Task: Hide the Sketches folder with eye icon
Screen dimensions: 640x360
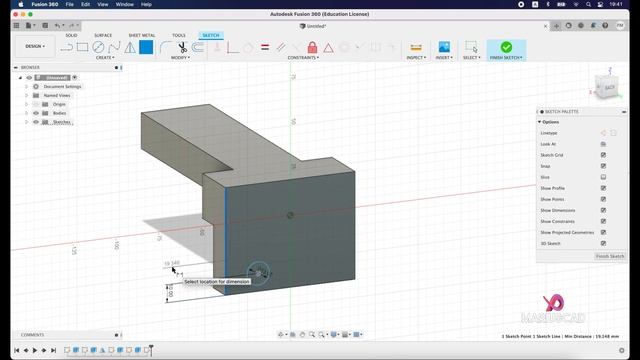Action: (x=36, y=122)
